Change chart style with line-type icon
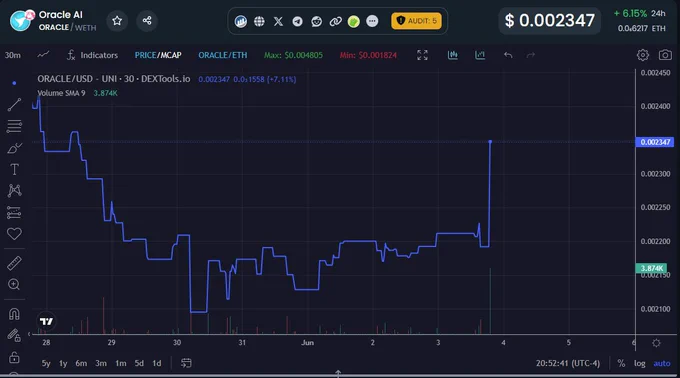 coord(43,55)
